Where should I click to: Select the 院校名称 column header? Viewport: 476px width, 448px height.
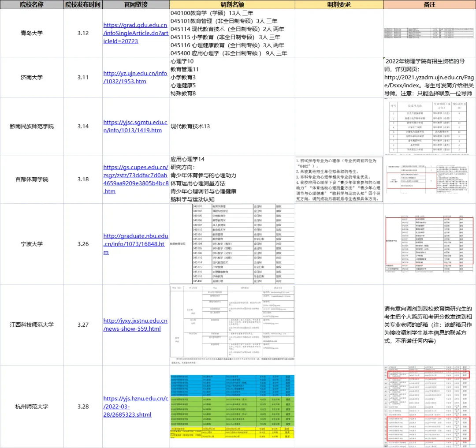[x=32, y=4]
